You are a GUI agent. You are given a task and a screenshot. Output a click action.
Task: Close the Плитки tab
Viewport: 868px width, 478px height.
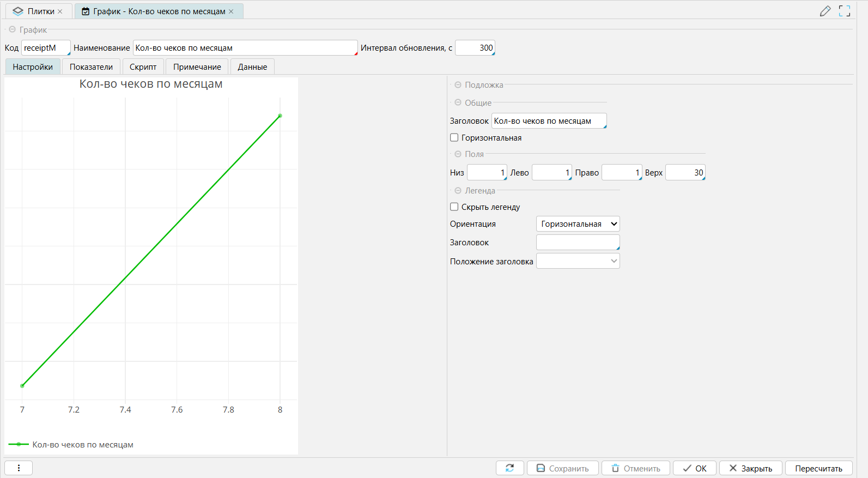[60, 11]
